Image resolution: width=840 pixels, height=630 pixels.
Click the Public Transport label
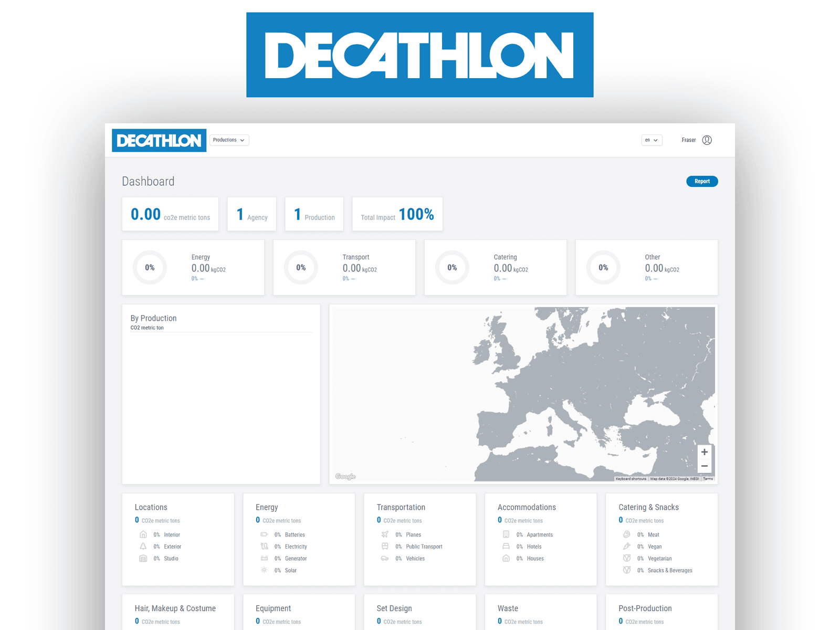tap(424, 547)
